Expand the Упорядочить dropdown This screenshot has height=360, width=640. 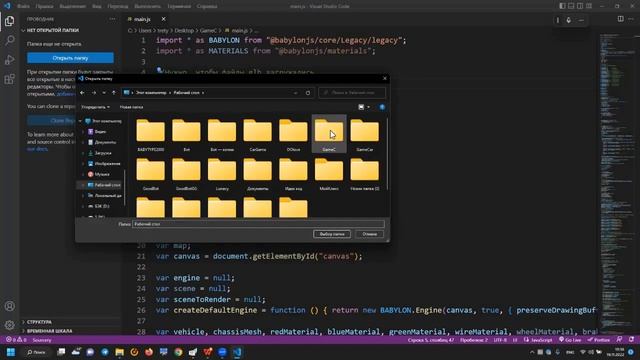(x=95, y=107)
